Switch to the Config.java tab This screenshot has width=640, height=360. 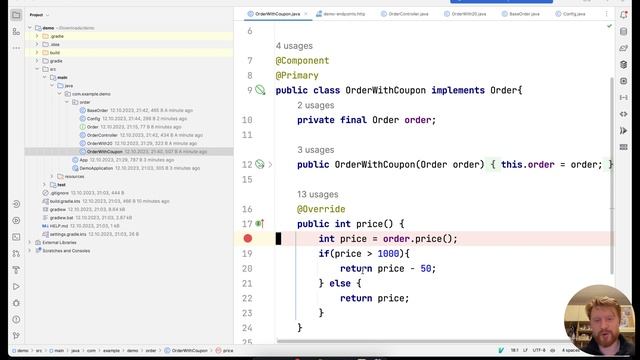pos(571,14)
